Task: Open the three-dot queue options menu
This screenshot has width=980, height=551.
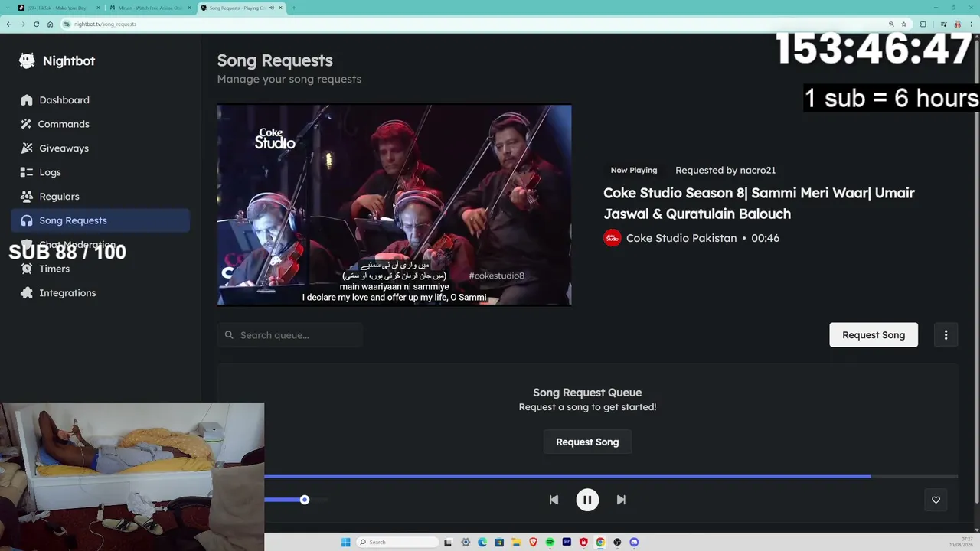Action: coord(946,334)
